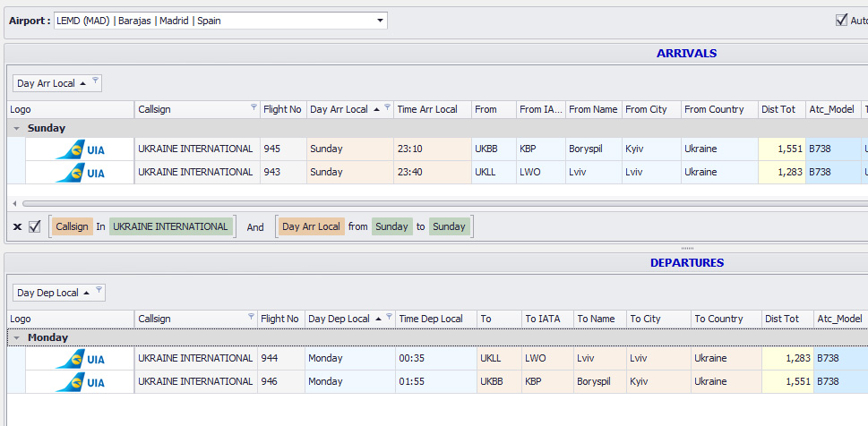Click Departures Day Dep Local column header sort arrow

click(379, 319)
